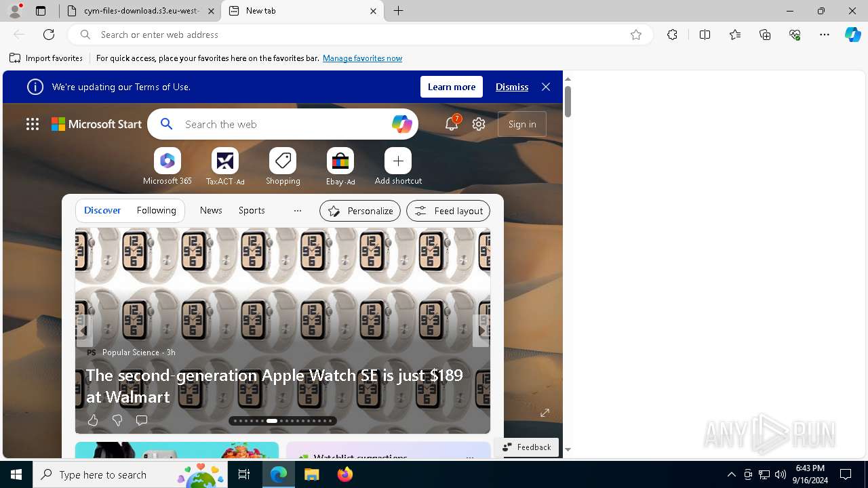Click the Windows Start button
Viewport: 868px width, 488px height.
pos(16,474)
